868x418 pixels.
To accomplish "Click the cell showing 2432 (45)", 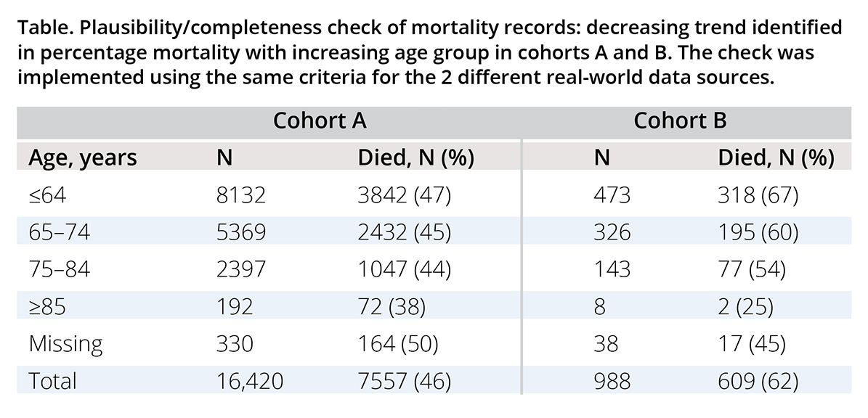I will point(405,232).
